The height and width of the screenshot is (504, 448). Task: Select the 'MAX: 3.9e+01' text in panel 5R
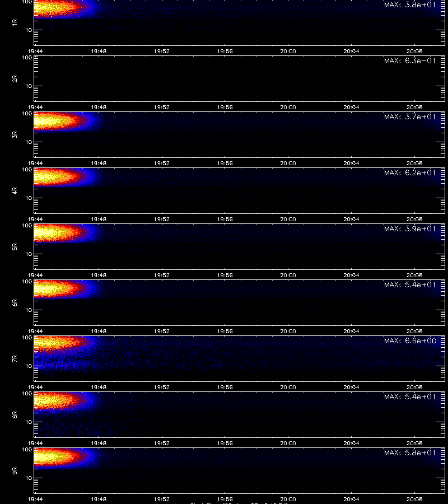(x=410, y=228)
